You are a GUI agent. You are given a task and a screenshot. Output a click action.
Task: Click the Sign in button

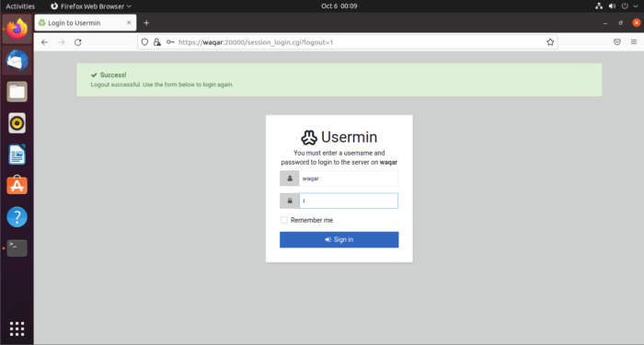click(339, 240)
